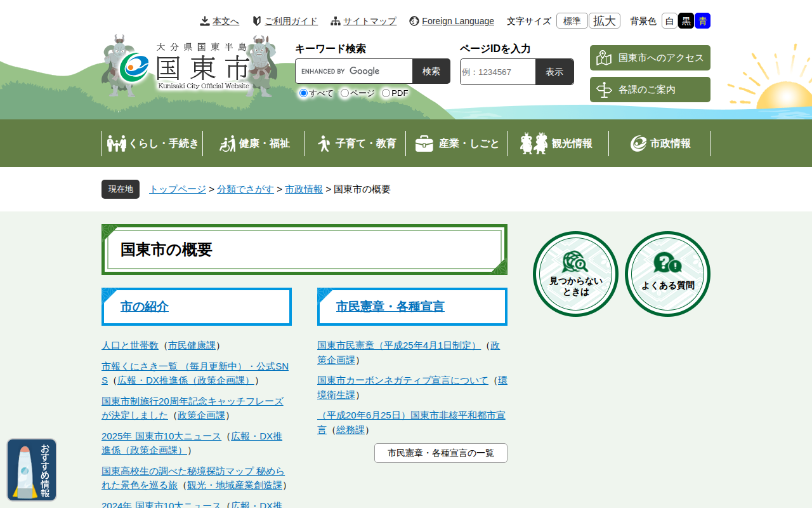The width and height of the screenshot is (812, 508).
Task: Open the よくある質問 circular icon
Action: [x=667, y=274]
